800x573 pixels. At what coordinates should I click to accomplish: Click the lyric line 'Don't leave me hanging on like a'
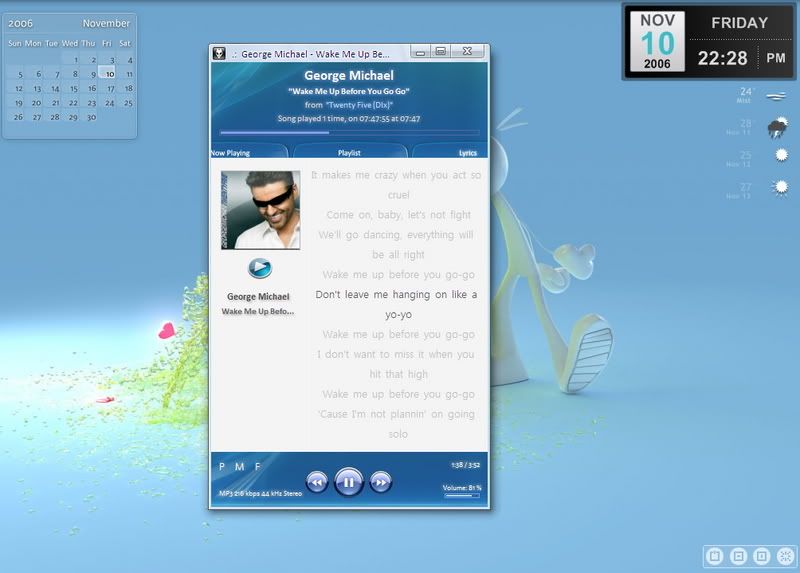click(x=396, y=294)
